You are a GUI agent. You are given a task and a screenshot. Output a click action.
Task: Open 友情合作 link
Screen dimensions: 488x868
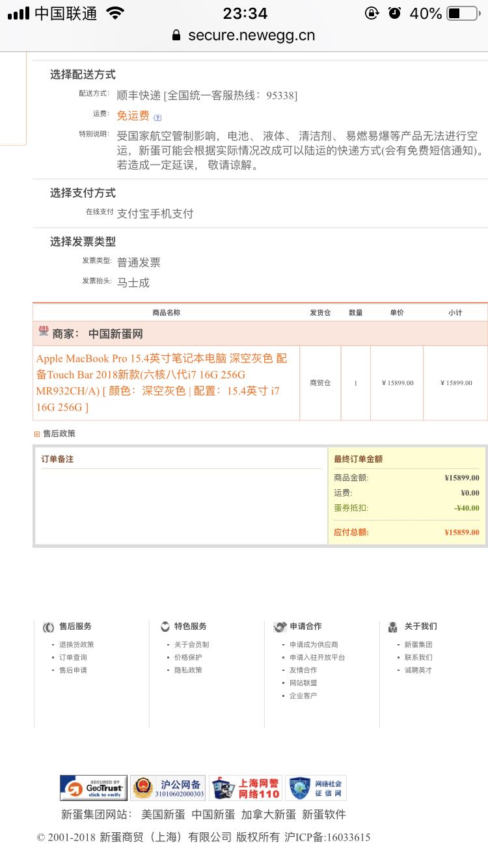(x=303, y=670)
